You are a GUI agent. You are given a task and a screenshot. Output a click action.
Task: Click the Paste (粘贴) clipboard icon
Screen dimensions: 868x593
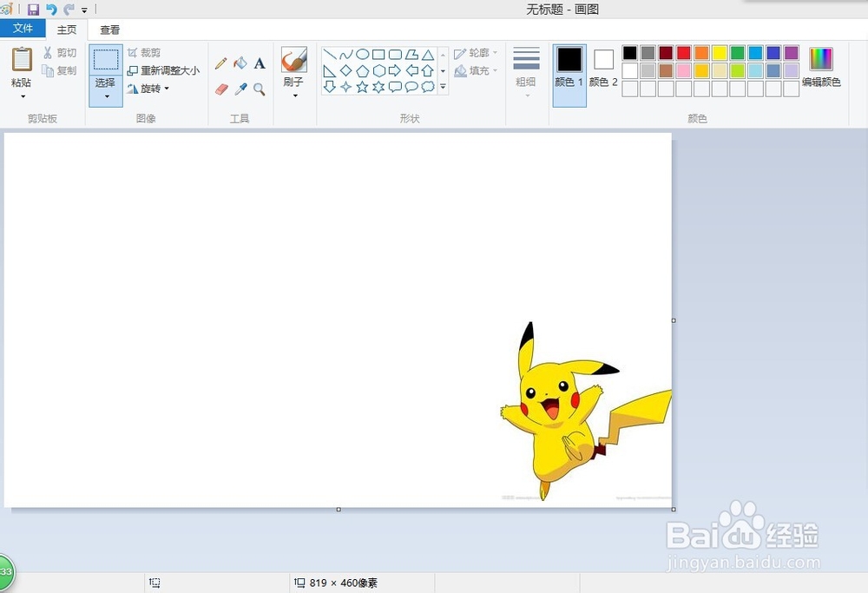(x=23, y=59)
